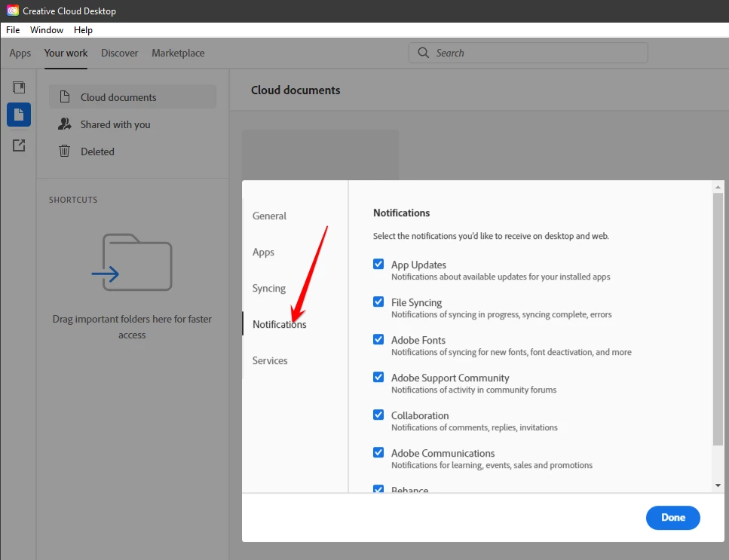Screen dimensions: 729x560
Task: Click the Cloud documents page heading
Action: [x=296, y=90]
